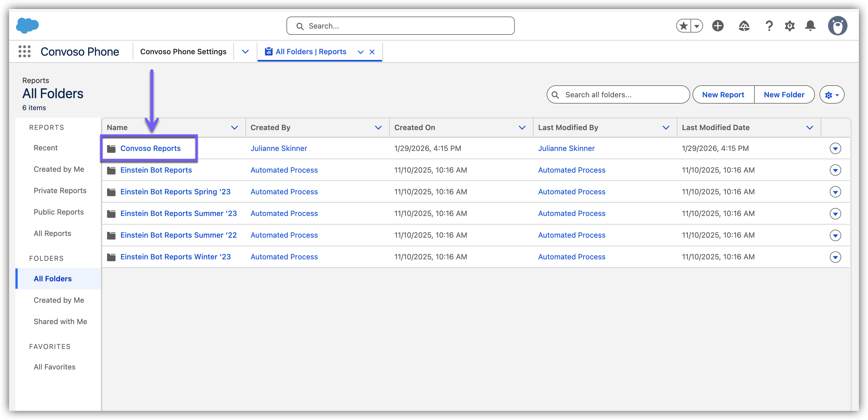Click the New Report button

(x=723, y=95)
